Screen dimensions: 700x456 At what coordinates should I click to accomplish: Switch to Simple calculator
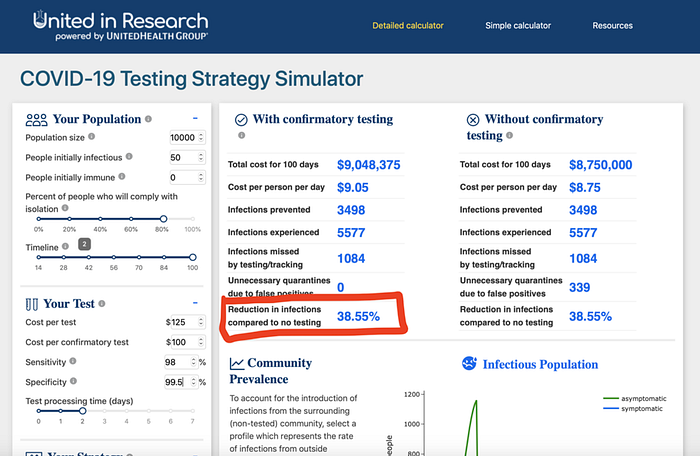(x=518, y=25)
